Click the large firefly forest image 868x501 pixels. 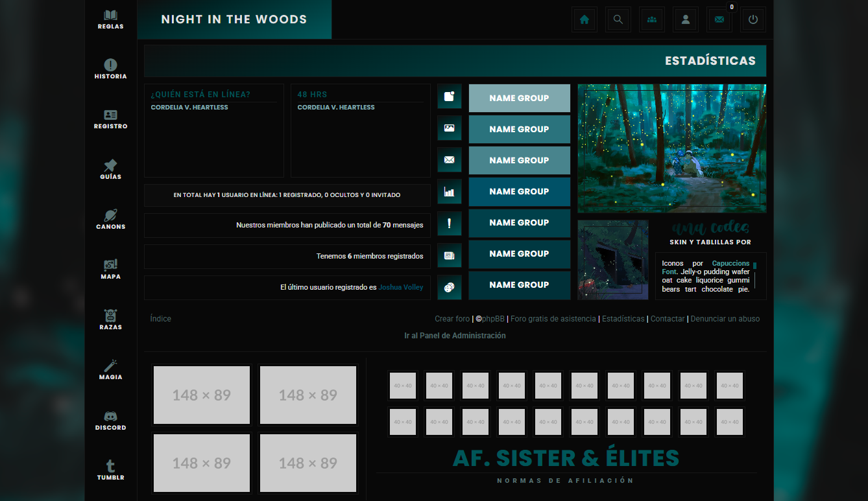[672, 148]
